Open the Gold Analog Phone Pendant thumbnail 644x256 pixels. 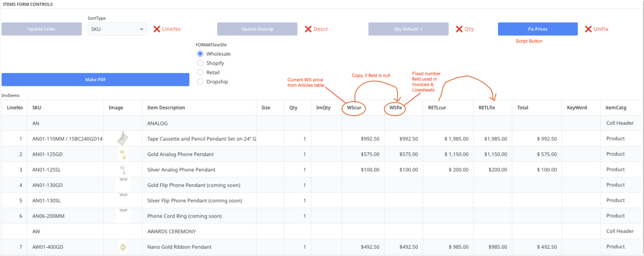click(122, 154)
